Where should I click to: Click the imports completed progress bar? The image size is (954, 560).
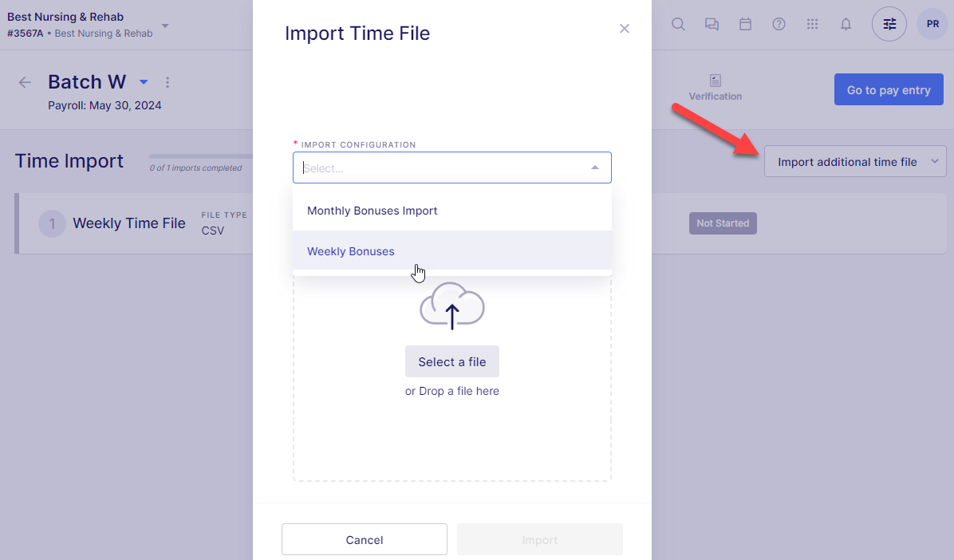[199, 156]
